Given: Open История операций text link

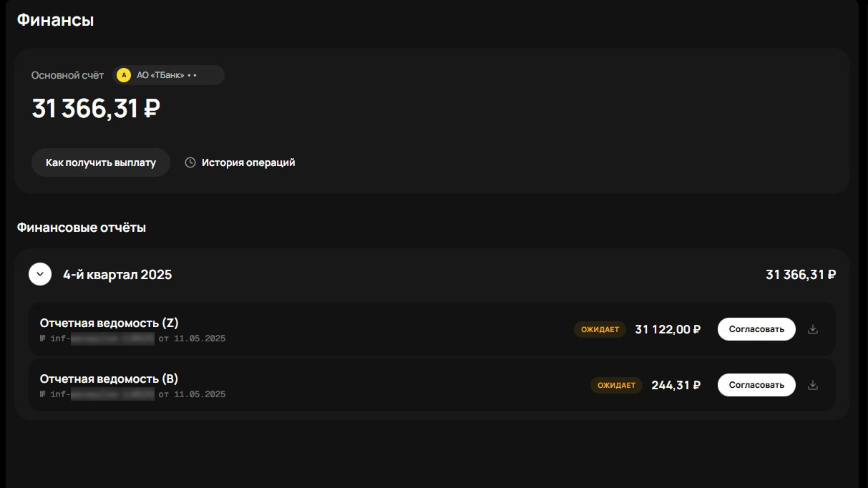Looking at the screenshot, I should coord(248,162).
